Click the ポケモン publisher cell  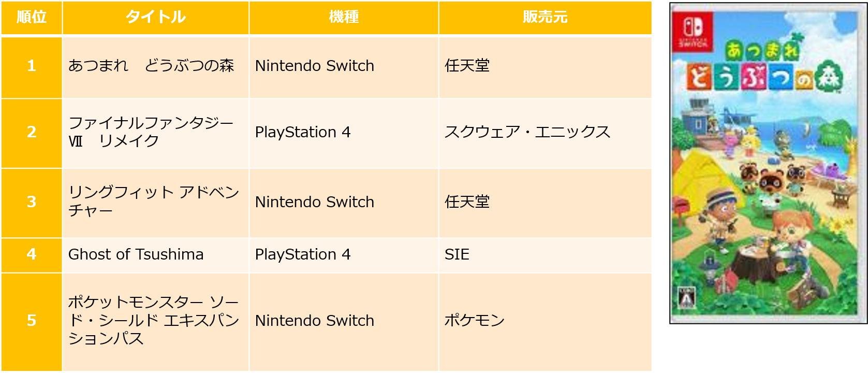tap(474, 321)
